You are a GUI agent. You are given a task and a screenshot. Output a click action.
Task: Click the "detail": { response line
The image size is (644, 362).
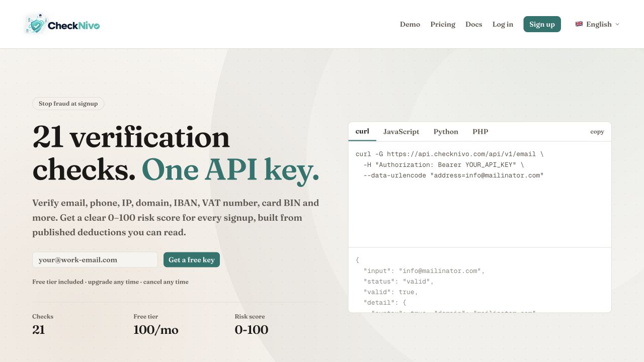click(385, 303)
